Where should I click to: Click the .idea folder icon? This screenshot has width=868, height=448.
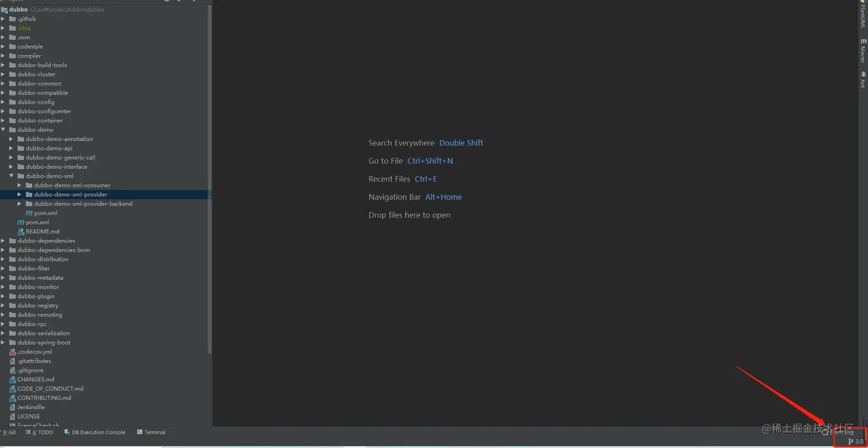[13, 28]
